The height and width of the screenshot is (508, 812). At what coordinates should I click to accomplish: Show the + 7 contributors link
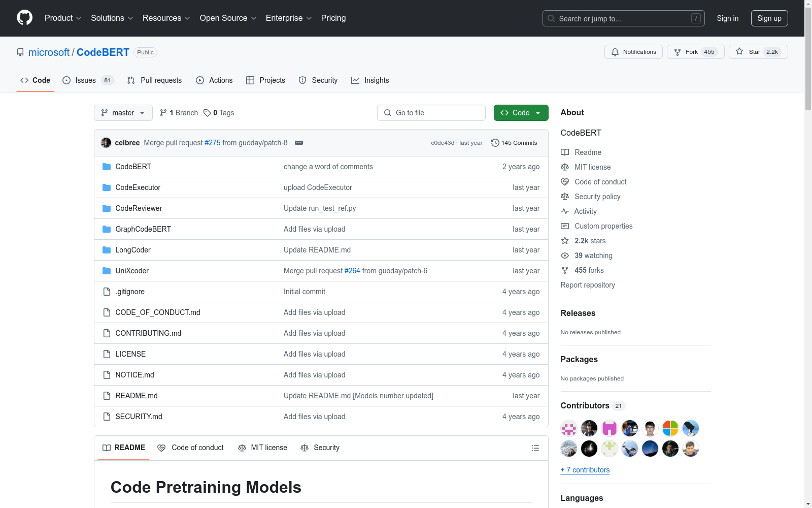(585, 470)
